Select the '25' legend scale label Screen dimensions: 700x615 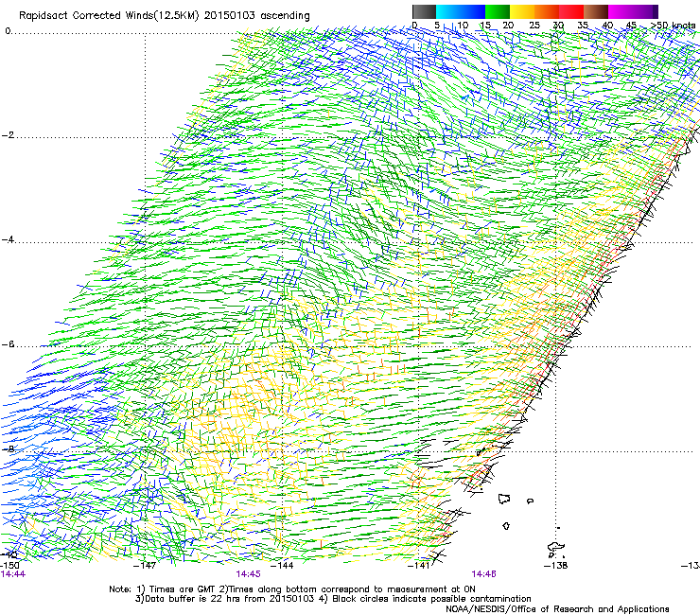[534, 26]
